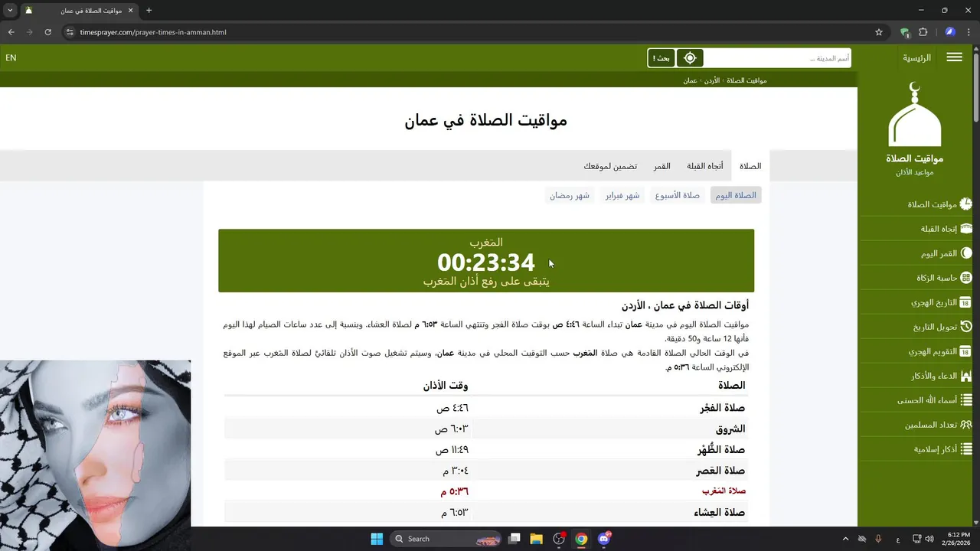Viewport: 980px width, 551px height.
Task: Switch to the القمر tab
Action: (x=662, y=166)
